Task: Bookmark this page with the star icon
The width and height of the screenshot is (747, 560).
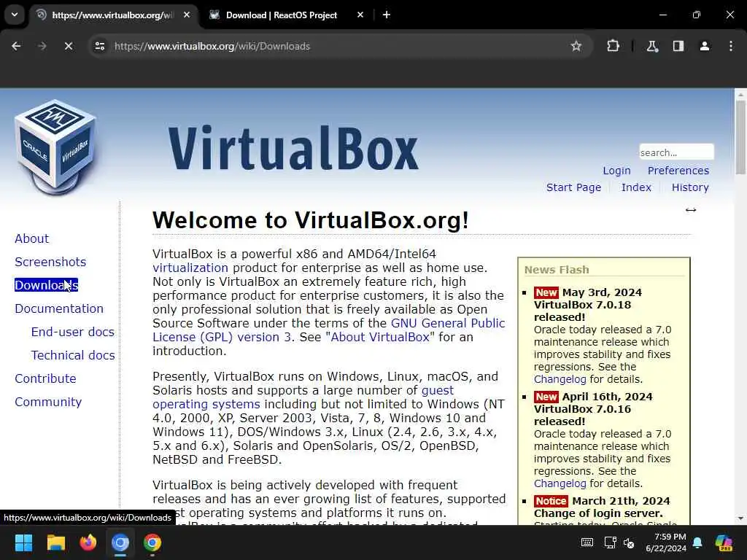Action: (x=576, y=46)
